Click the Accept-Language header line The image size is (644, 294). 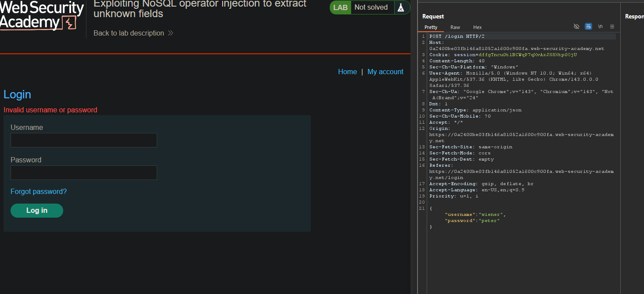tap(477, 190)
